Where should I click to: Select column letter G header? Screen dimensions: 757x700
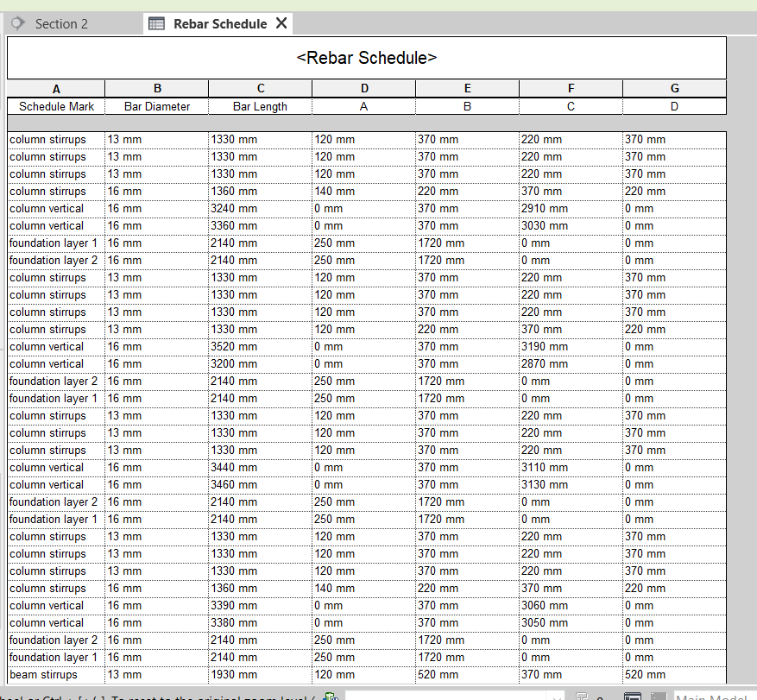click(674, 88)
